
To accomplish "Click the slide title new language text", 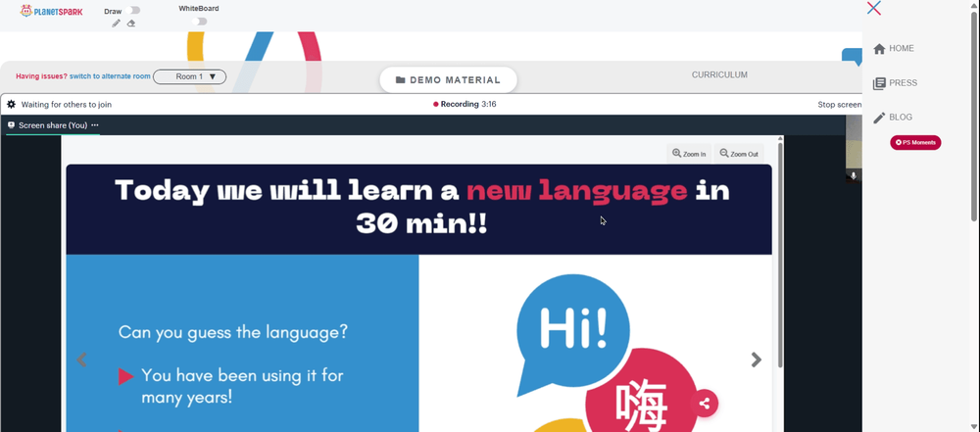I will tap(577, 190).
